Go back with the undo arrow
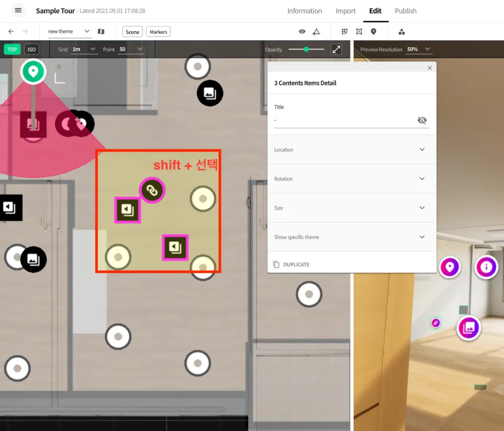Screen dimensions: 504x431 pyautogui.click(x=11, y=32)
